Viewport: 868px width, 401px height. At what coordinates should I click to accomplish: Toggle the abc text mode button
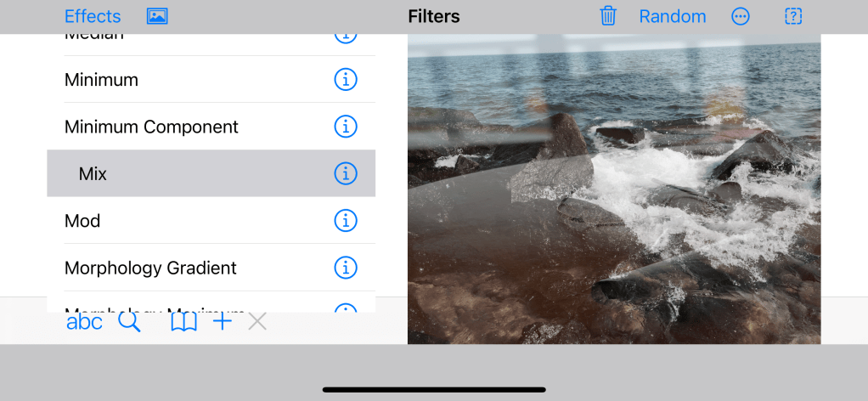tap(84, 321)
